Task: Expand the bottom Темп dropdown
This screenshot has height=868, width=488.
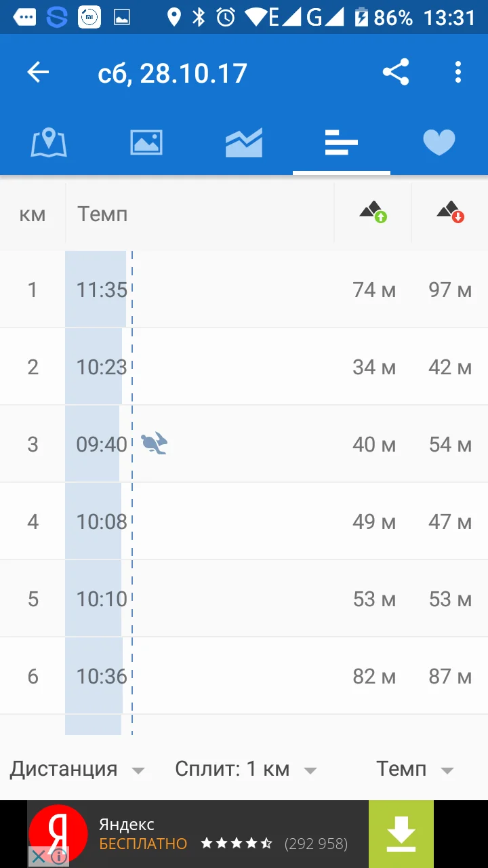Action: pos(415,769)
